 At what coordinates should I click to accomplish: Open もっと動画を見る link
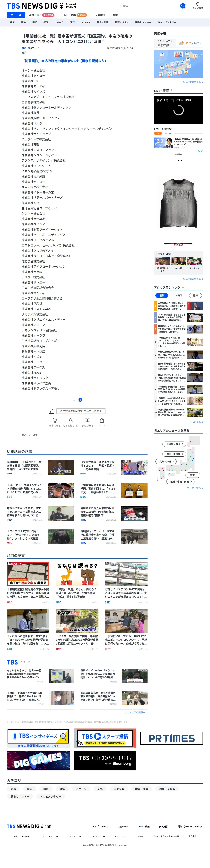tap(192, 279)
